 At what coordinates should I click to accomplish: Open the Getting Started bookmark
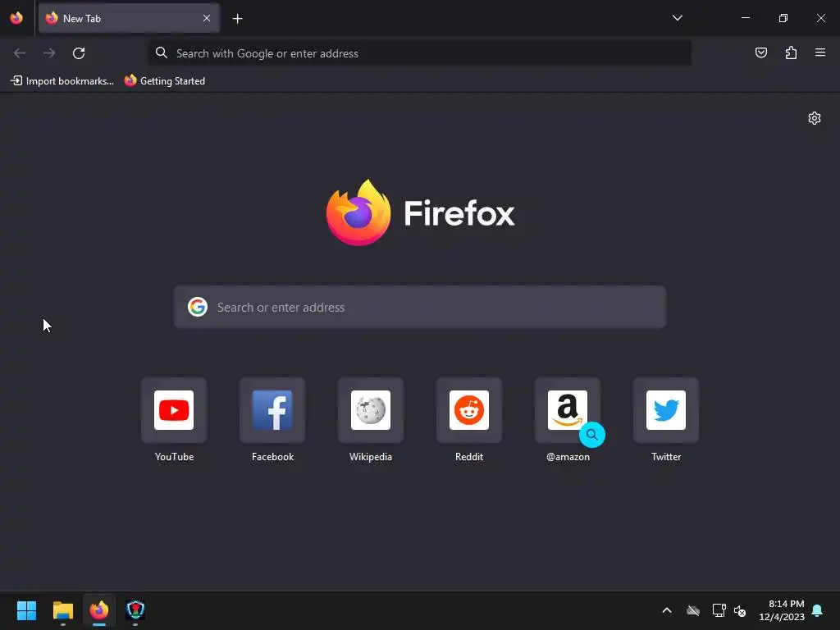coord(164,81)
